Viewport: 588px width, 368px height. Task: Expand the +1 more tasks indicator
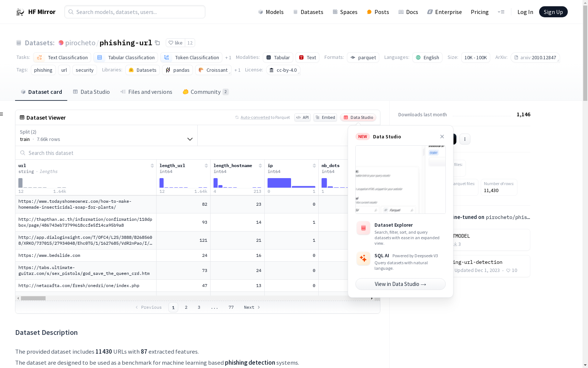pyautogui.click(x=228, y=58)
